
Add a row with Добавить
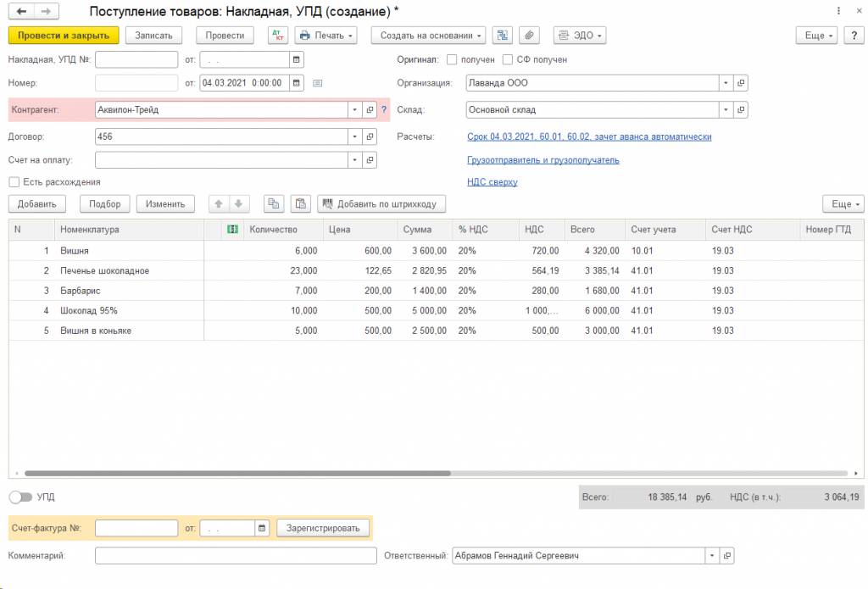37,204
